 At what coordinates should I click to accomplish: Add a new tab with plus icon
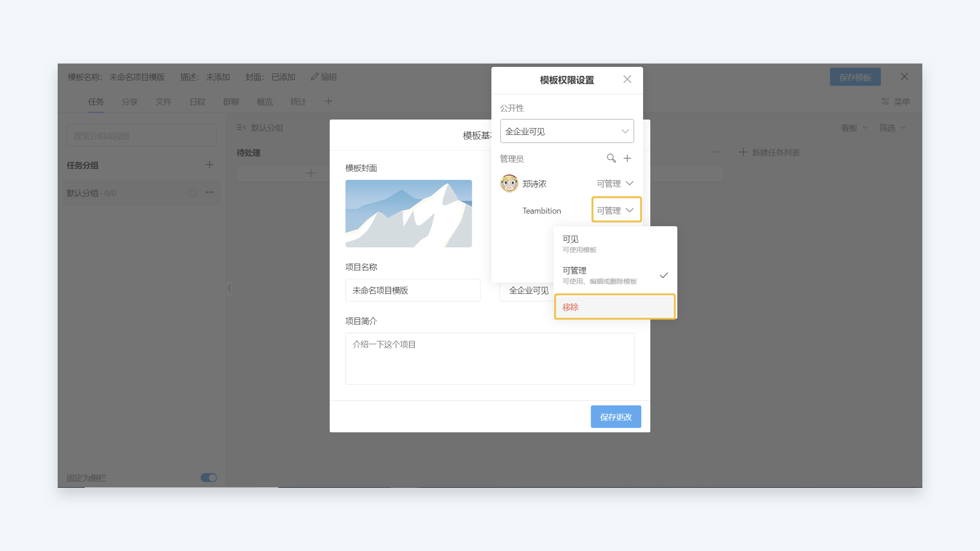(328, 102)
